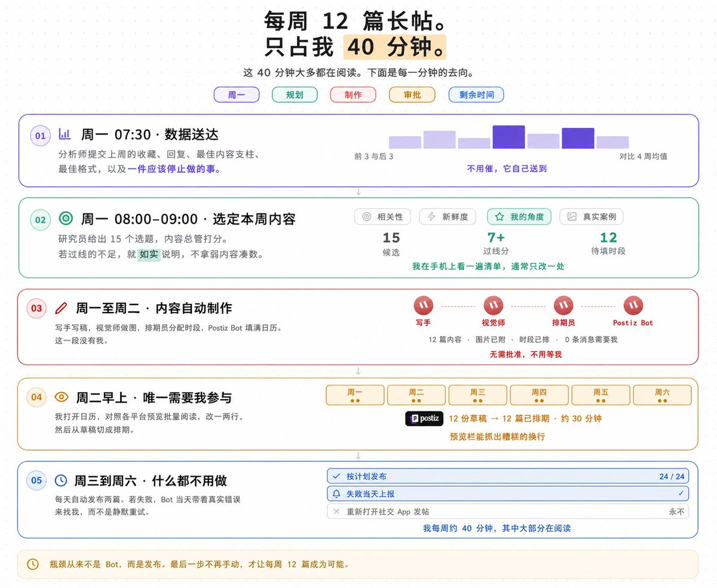Open the 周五 day card

[601, 395]
